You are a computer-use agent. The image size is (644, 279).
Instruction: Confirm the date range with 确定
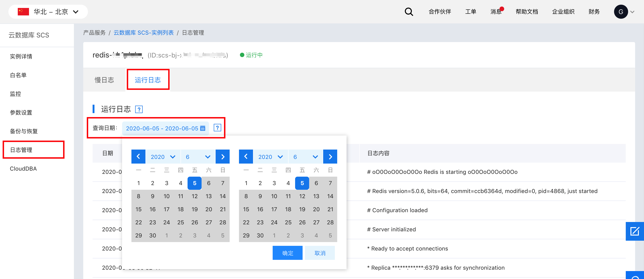click(287, 253)
